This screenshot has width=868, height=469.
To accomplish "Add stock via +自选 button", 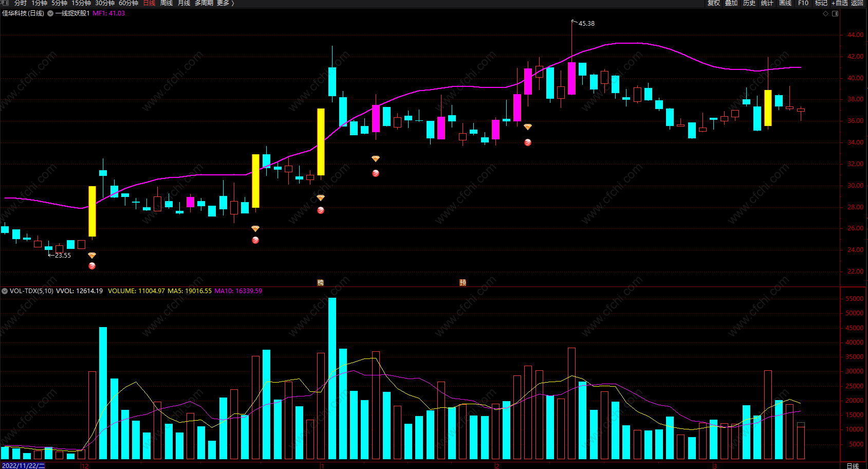I will 839,3.
